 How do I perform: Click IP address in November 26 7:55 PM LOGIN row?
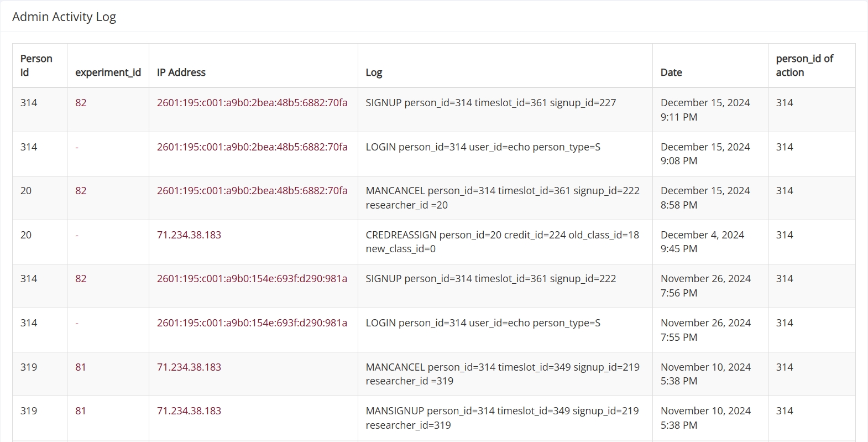click(x=252, y=323)
